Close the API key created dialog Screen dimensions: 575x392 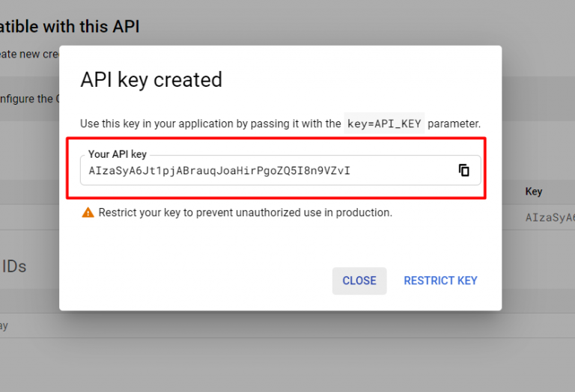359,281
